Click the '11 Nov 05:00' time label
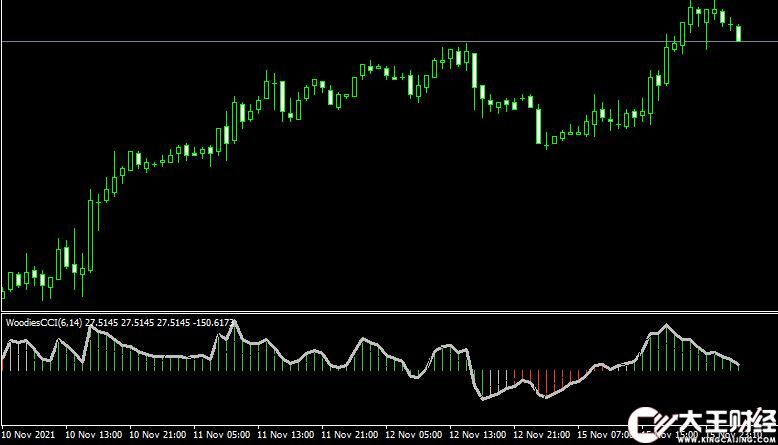This screenshot has height=445, width=778. point(222,435)
